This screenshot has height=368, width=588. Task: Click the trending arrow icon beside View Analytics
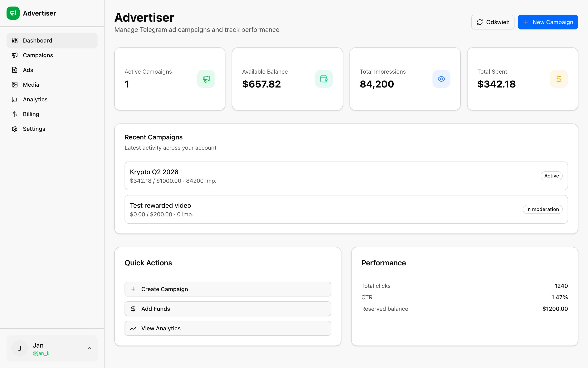pos(133,328)
